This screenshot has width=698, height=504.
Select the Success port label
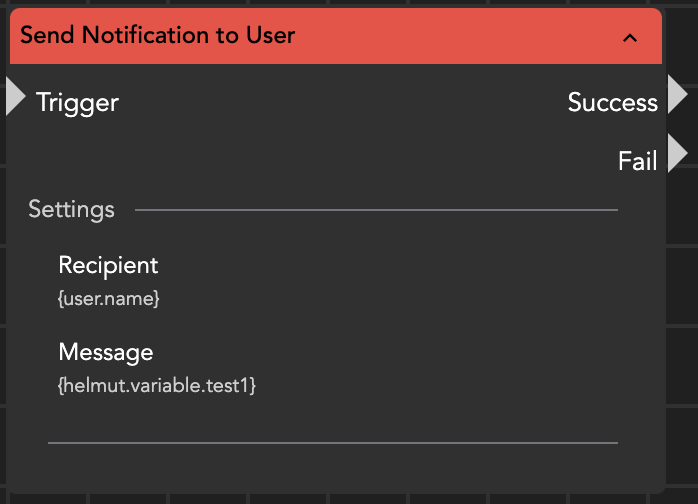click(x=612, y=102)
